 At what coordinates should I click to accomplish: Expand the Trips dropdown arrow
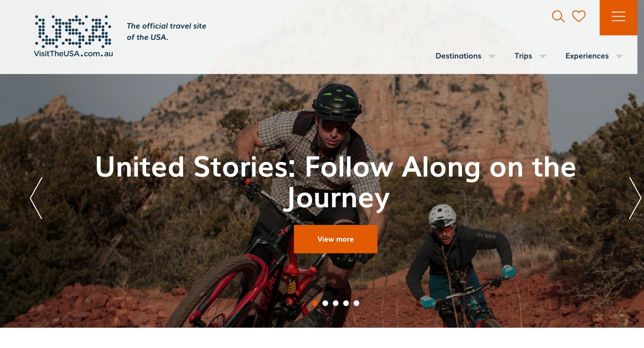point(543,56)
